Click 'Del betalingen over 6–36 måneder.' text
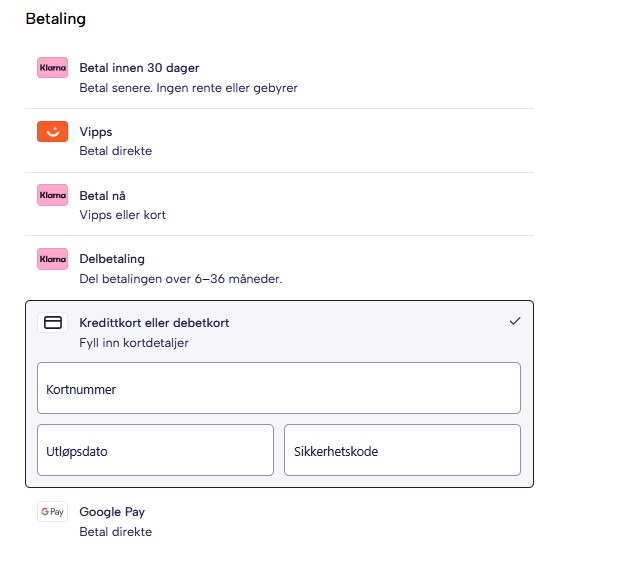This screenshot has width=629, height=561. (x=181, y=279)
